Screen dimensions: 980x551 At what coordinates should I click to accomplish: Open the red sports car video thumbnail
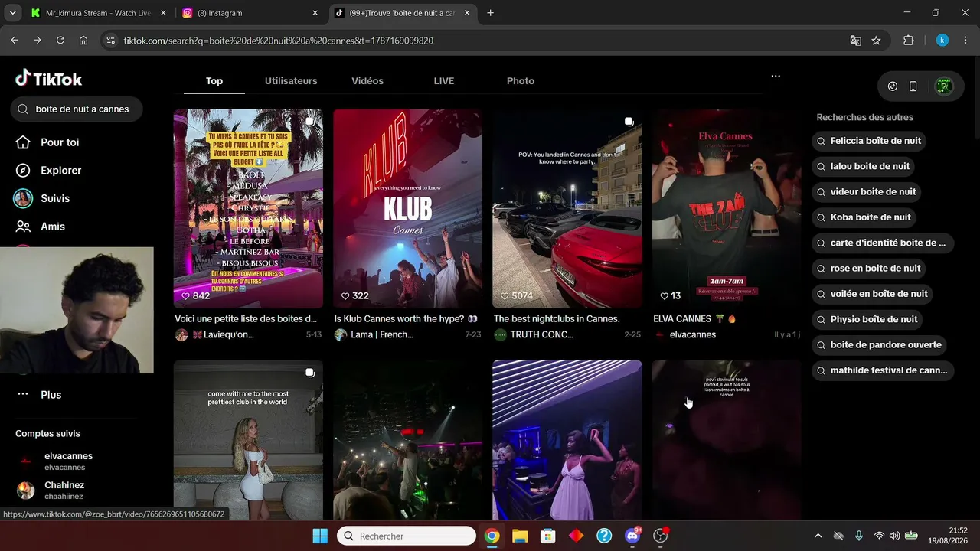567,208
